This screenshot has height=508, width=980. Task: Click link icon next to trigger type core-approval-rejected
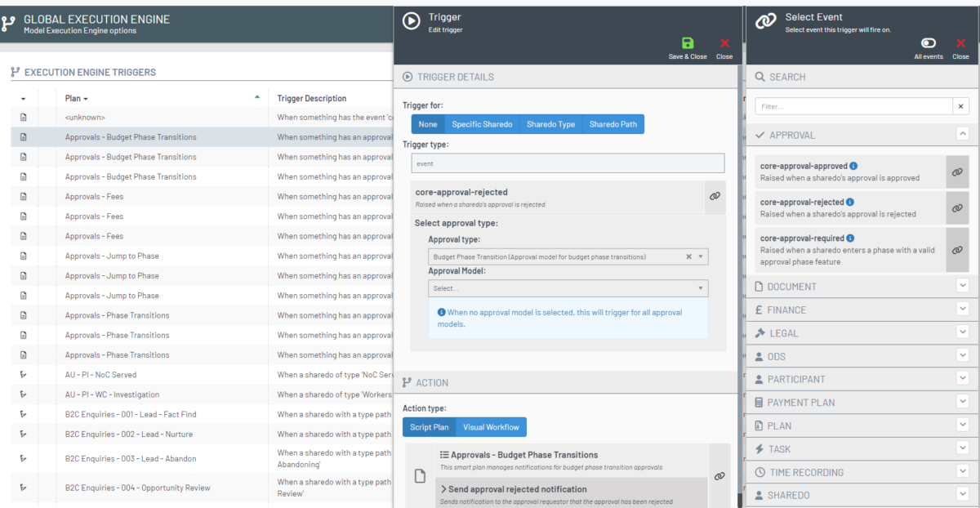coord(715,197)
